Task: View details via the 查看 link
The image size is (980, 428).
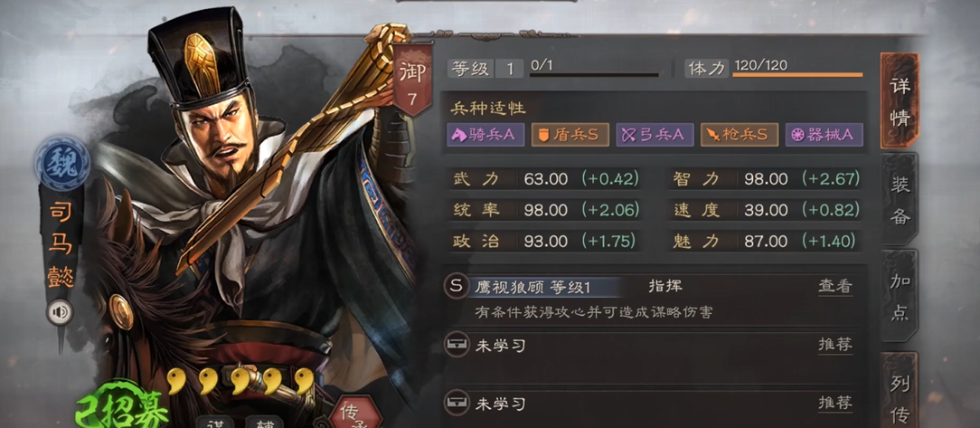Action: coord(835,287)
